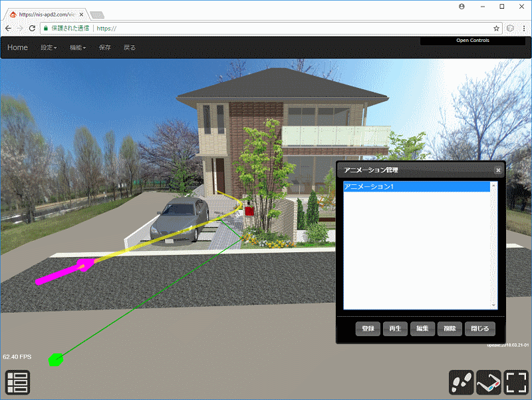The width and height of the screenshot is (532, 400).
Task: Close the アニメーション管理 dialog with the X
Action: [498, 170]
